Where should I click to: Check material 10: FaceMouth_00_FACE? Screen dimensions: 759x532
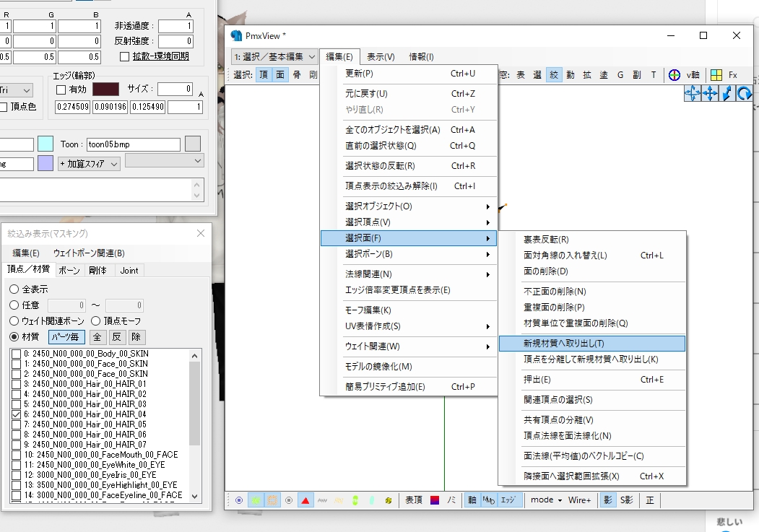click(16, 455)
